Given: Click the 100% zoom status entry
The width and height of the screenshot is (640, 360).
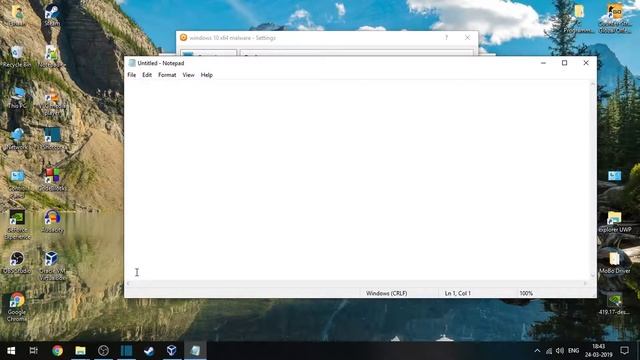Looking at the screenshot, I should (526, 293).
